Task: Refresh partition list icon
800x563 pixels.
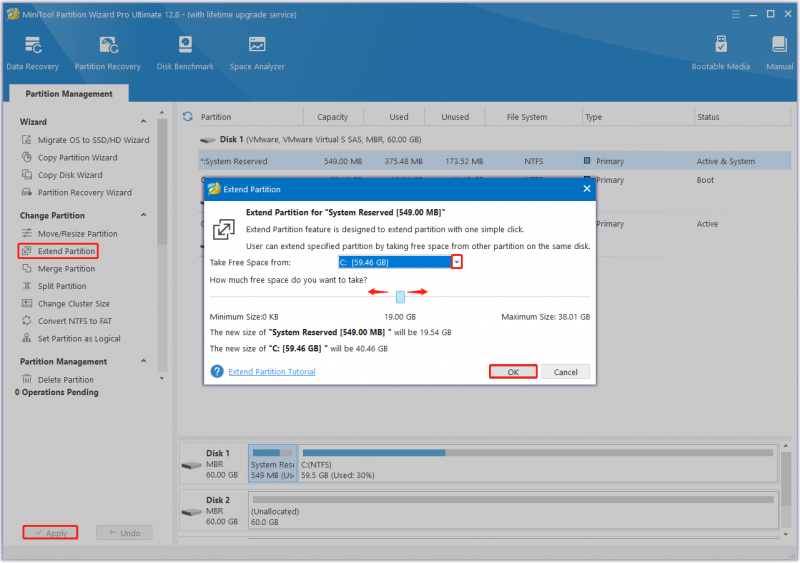Action: pyautogui.click(x=188, y=117)
